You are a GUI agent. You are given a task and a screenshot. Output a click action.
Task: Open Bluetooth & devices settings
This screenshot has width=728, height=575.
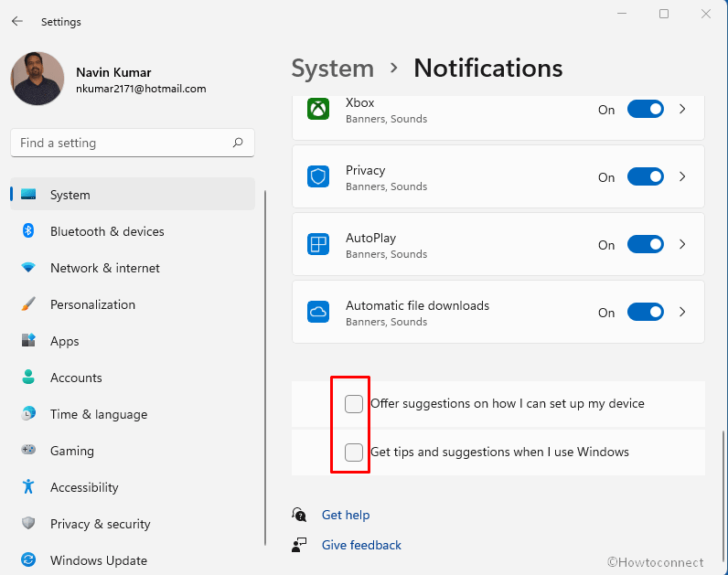coord(107,231)
